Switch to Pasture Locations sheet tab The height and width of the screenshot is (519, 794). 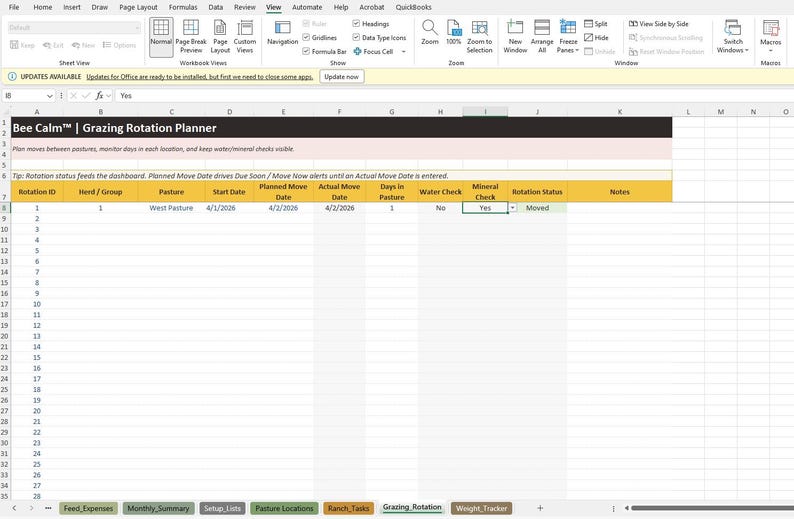click(284, 508)
